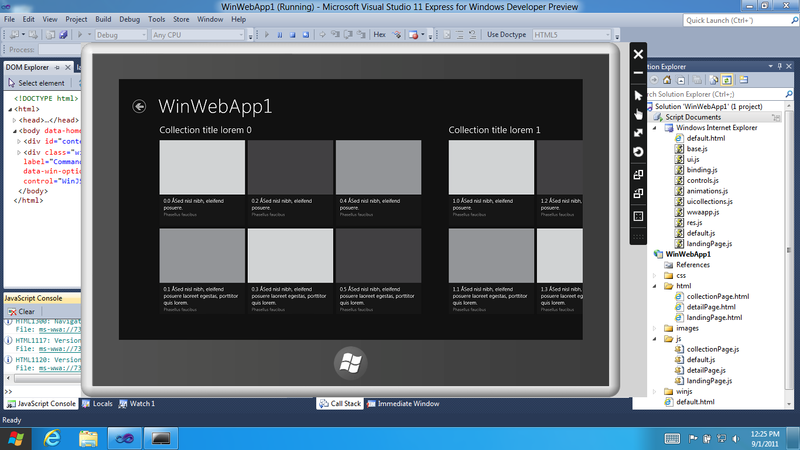Click the back arrow beside WinWebApp1 title
The width and height of the screenshot is (800, 450).
click(139, 106)
